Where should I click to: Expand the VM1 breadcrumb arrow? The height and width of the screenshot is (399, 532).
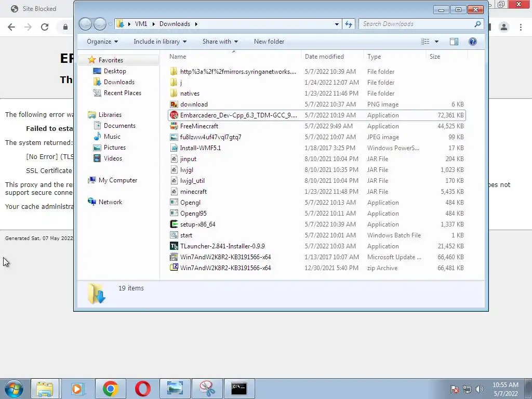click(153, 24)
